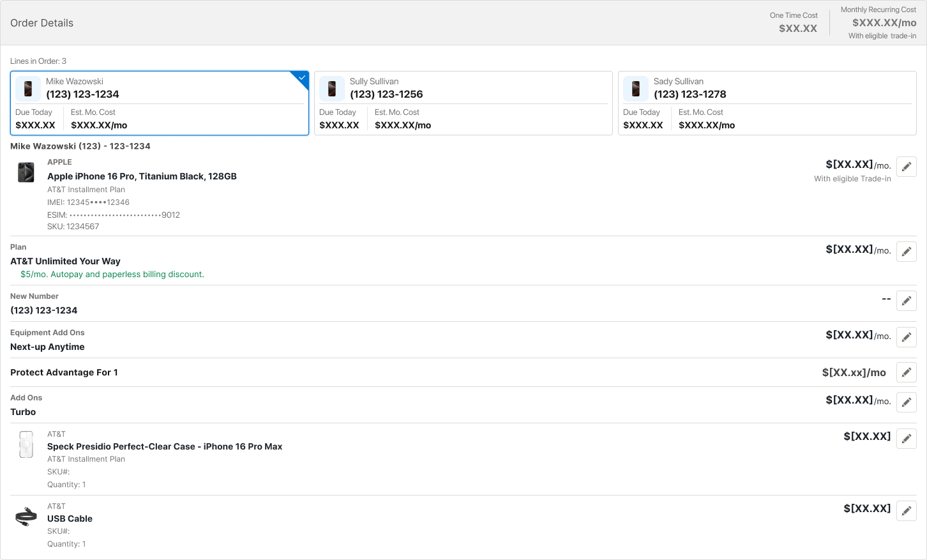Click the Turbo add-on name
This screenshot has width=927, height=560.
(23, 412)
